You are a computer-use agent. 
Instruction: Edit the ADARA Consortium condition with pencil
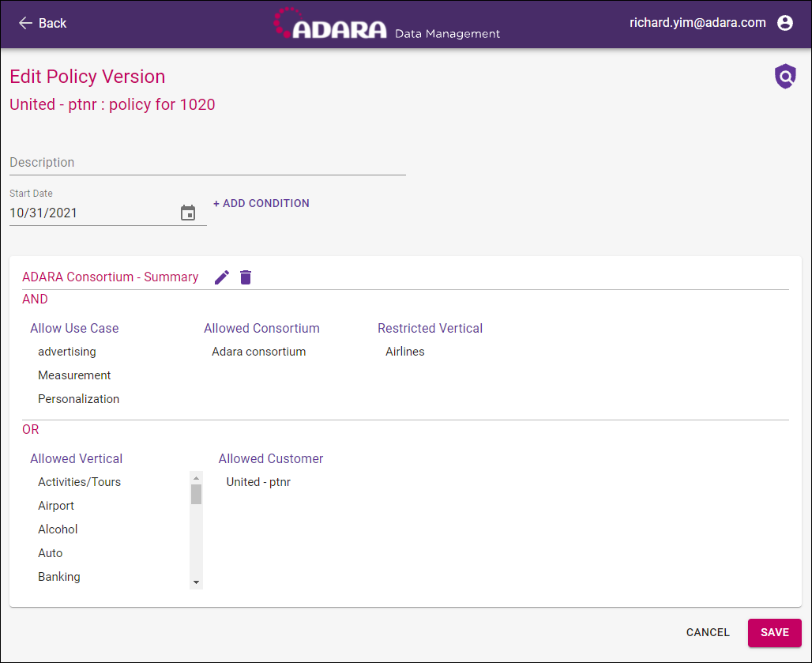pos(222,277)
